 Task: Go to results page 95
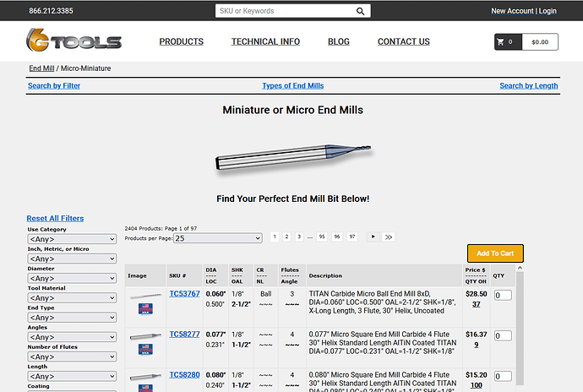pos(322,237)
